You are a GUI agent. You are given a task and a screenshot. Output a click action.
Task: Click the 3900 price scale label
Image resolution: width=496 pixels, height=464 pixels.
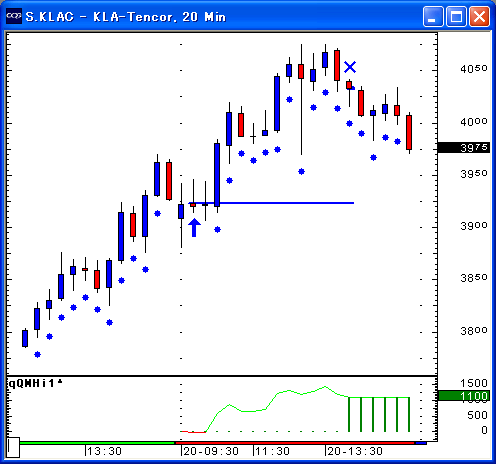474,226
